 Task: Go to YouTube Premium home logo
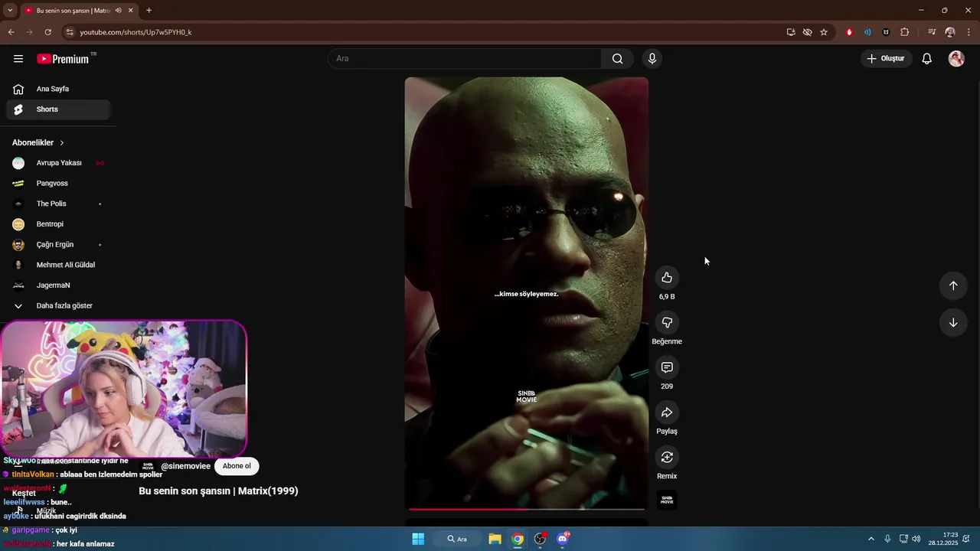63,59
